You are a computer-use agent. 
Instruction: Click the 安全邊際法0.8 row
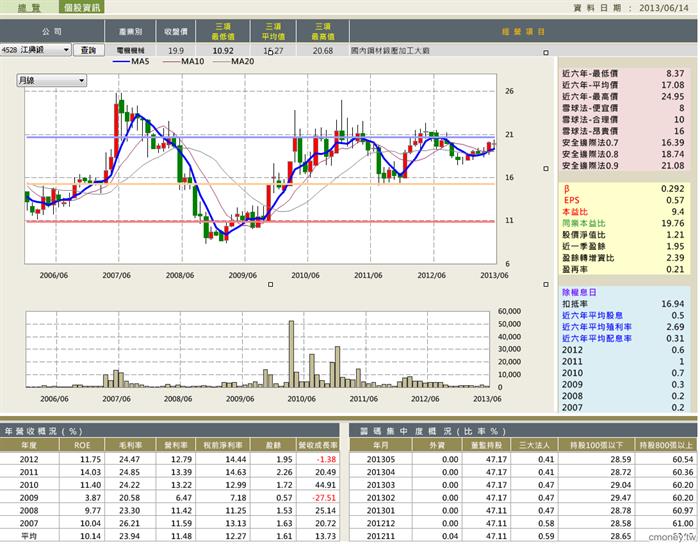[x=623, y=154]
